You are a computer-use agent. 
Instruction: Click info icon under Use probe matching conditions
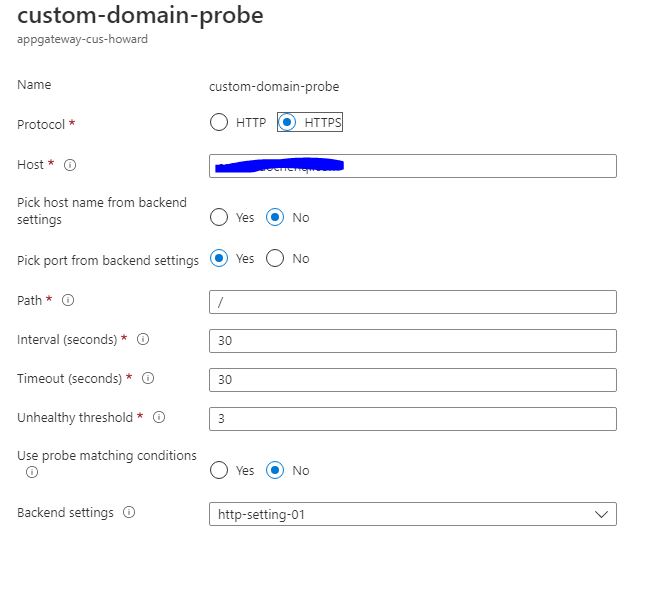pos(32,472)
